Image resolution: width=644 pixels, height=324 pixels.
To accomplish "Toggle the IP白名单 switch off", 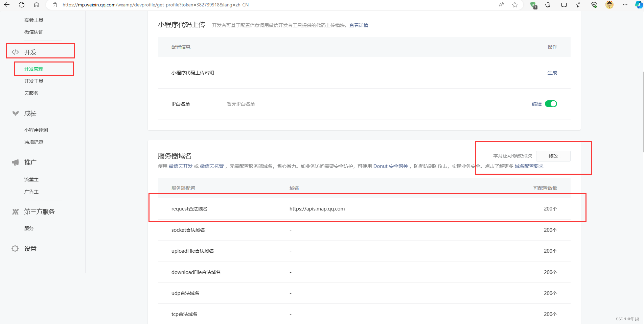I will click(x=551, y=104).
